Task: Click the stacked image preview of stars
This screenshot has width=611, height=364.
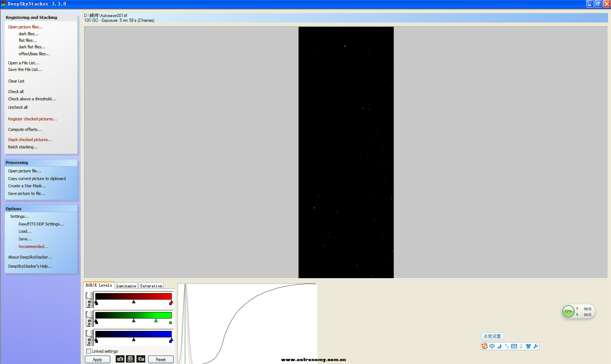Action: pos(346,152)
